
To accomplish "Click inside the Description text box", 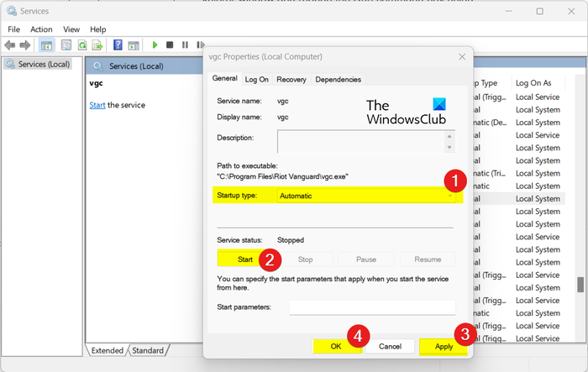I will [x=362, y=141].
